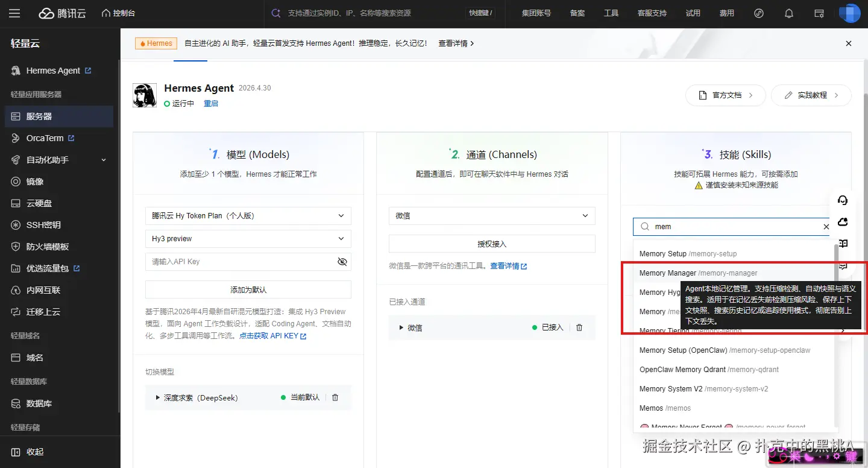Open the user avatar menu

(850, 13)
